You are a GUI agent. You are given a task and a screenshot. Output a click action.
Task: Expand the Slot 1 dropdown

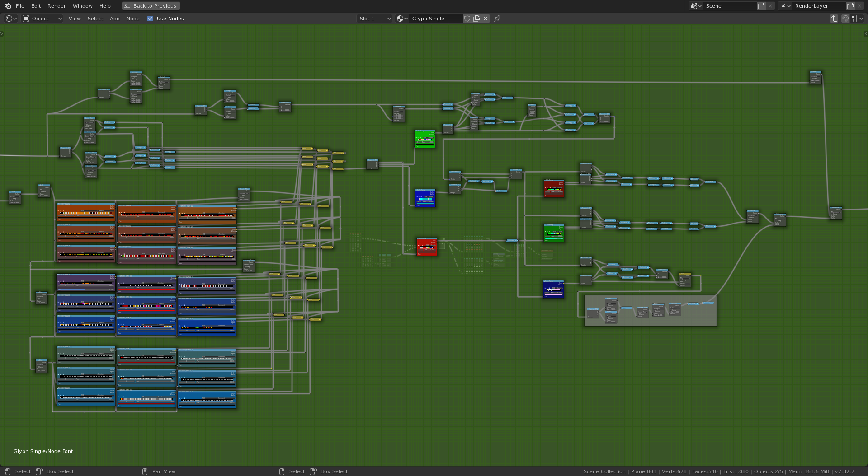(x=374, y=19)
